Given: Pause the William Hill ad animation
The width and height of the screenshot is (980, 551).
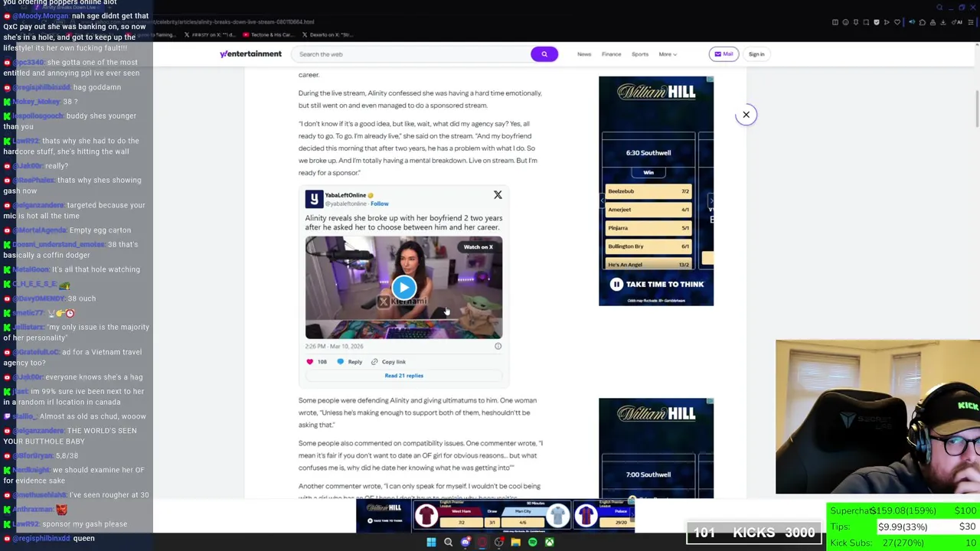Looking at the screenshot, I should tap(616, 284).
